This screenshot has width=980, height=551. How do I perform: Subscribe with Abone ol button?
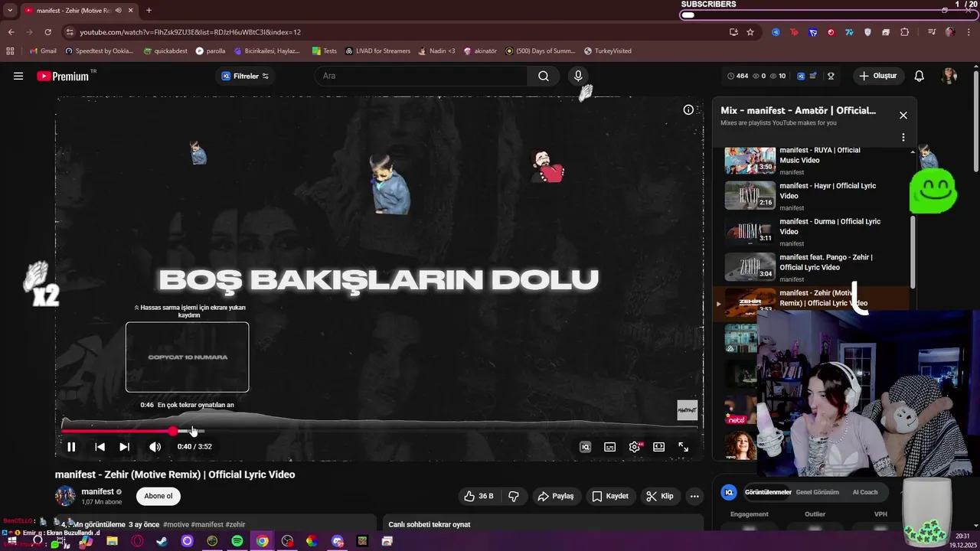coord(158,496)
